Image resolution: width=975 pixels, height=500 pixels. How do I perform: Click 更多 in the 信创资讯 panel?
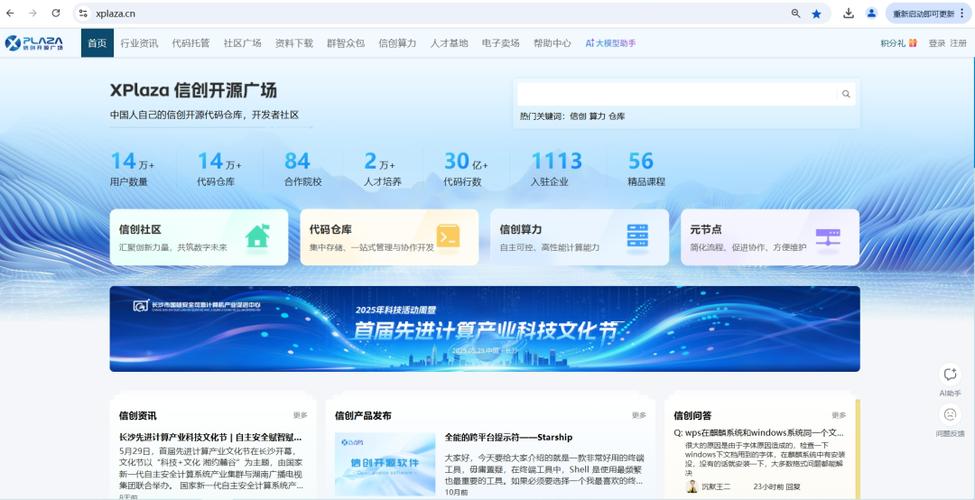click(300, 415)
